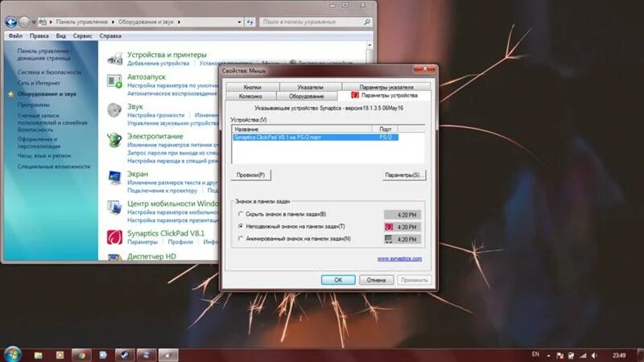Open the Справка menu

coord(110,35)
